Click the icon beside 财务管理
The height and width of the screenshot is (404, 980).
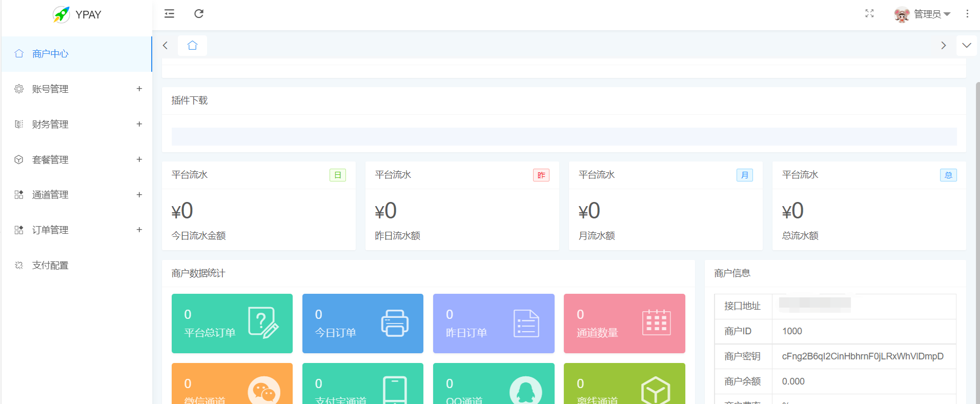point(19,125)
